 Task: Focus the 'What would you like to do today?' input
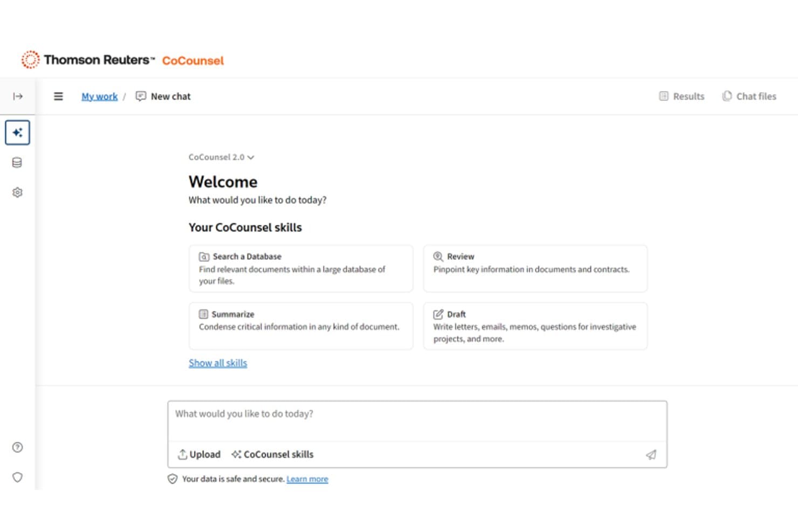[417, 422]
